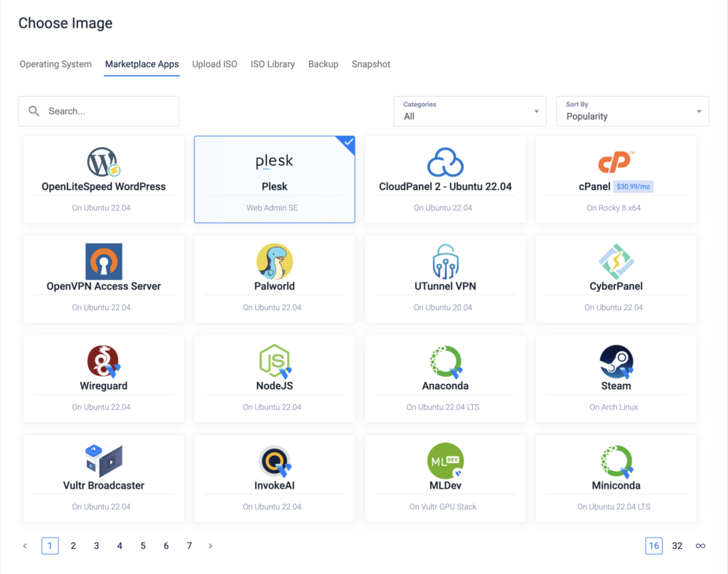728x574 pixels.
Task: Select the Anaconda ring icon
Action: 446,361
